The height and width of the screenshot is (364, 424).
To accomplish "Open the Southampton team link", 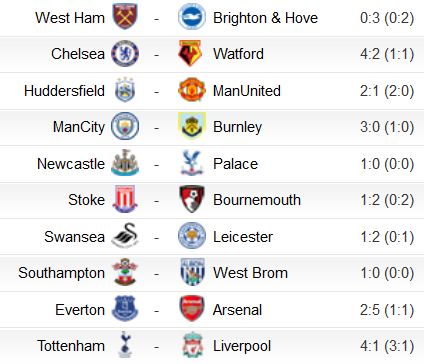I will (x=62, y=274).
